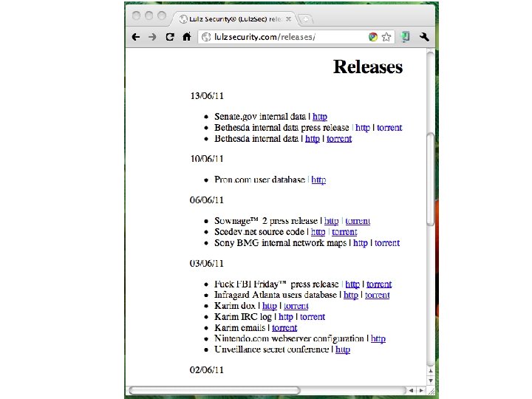
Task: Open Bethesda internal data press release torrent link
Action: [x=389, y=128]
